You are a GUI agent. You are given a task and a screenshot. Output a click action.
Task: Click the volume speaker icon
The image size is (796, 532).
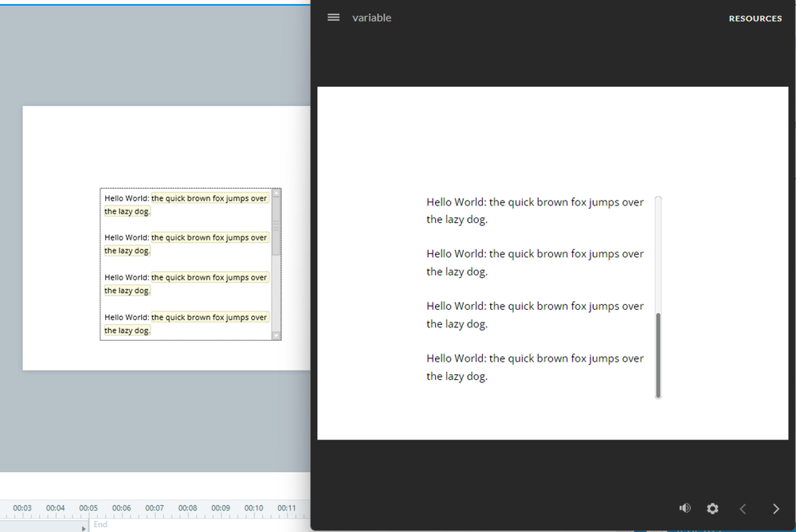[x=684, y=508]
